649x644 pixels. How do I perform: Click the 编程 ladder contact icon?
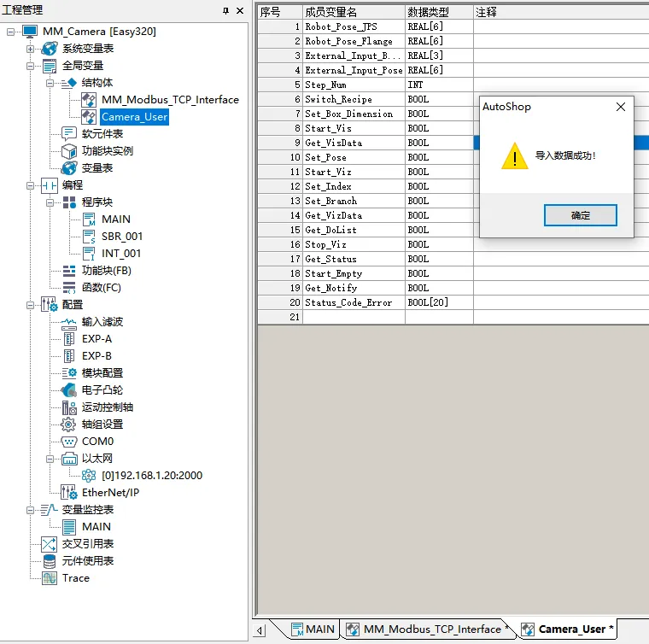[x=50, y=185]
